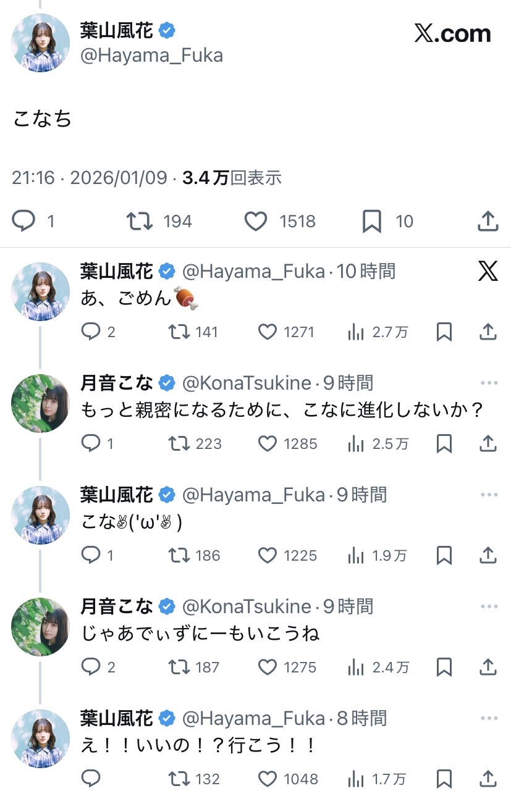Bookmark the あ、ごめん reply

[x=444, y=332]
